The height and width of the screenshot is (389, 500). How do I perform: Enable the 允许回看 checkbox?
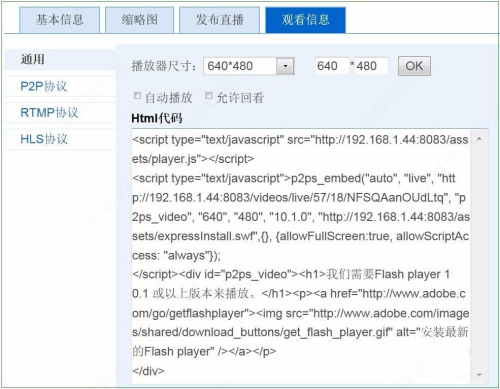pyautogui.click(x=209, y=96)
